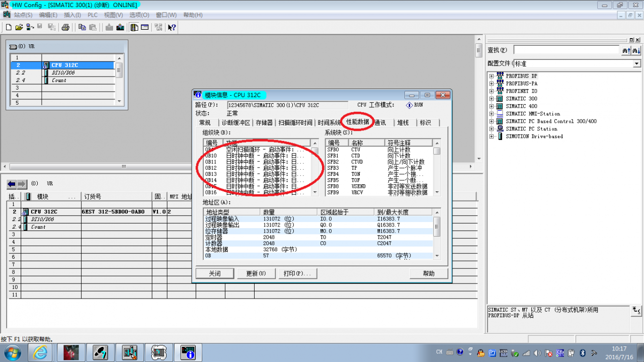Expand the SIMATIC HMI-Station catalog node
Screen dimensions: 644x362
tap(491, 114)
